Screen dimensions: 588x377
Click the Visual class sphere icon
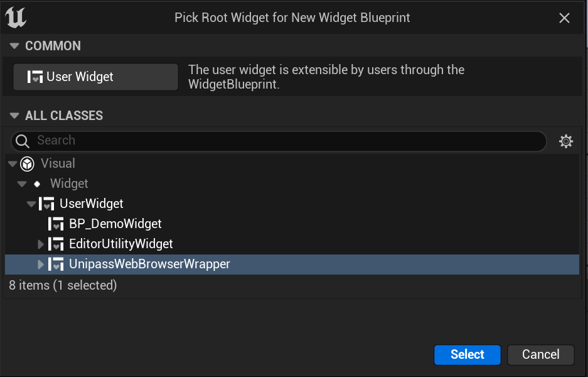point(27,163)
